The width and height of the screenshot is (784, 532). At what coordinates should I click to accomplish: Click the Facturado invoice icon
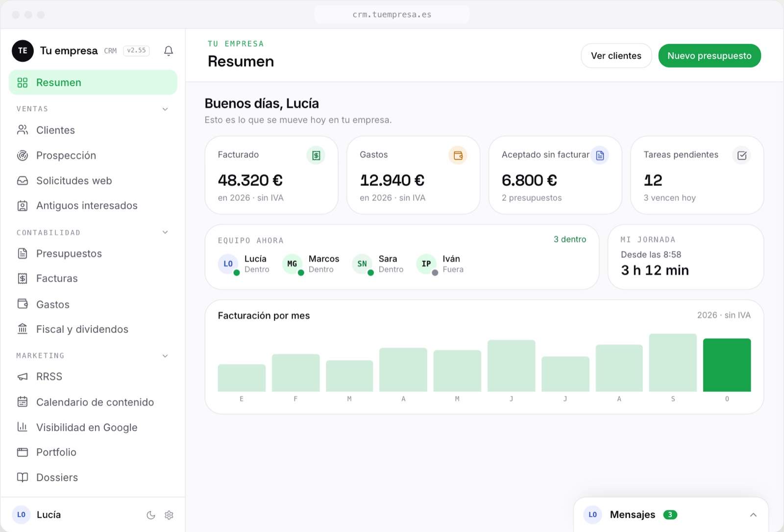tap(316, 155)
